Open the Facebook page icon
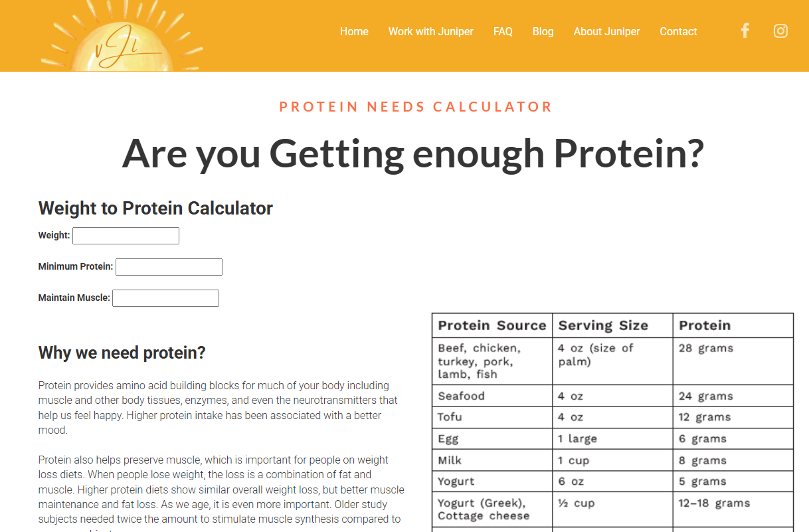The image size is (809, 532). pos(745,31)
